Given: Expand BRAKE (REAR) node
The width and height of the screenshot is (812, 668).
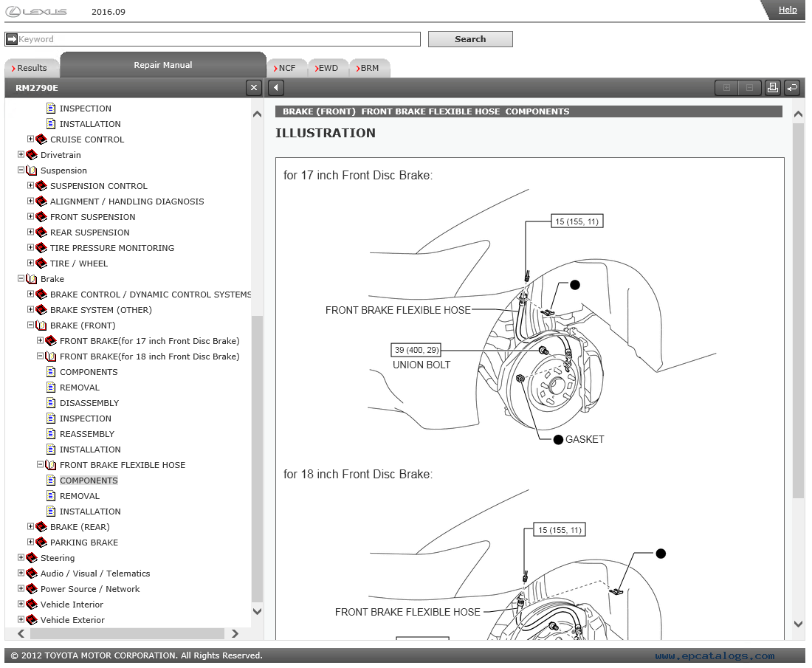Looking at the screenshot, I should (x=30, y=526).
